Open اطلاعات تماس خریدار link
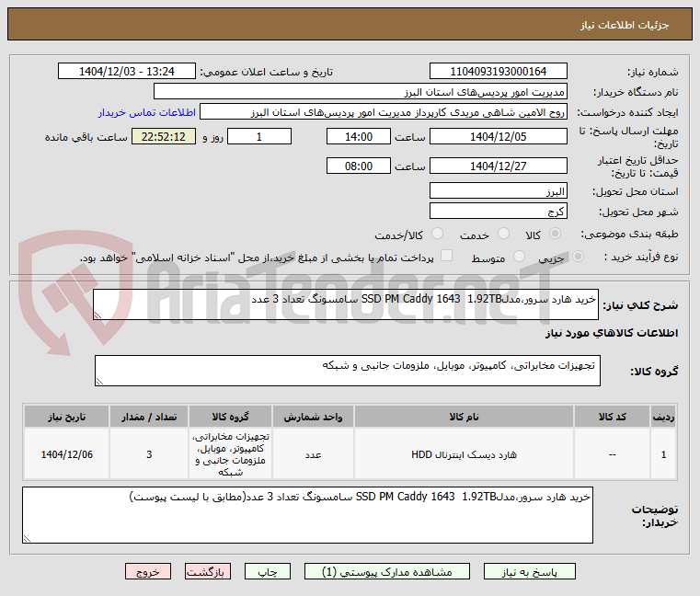This screenshot has width=700, height=596. tap(147, 112)
